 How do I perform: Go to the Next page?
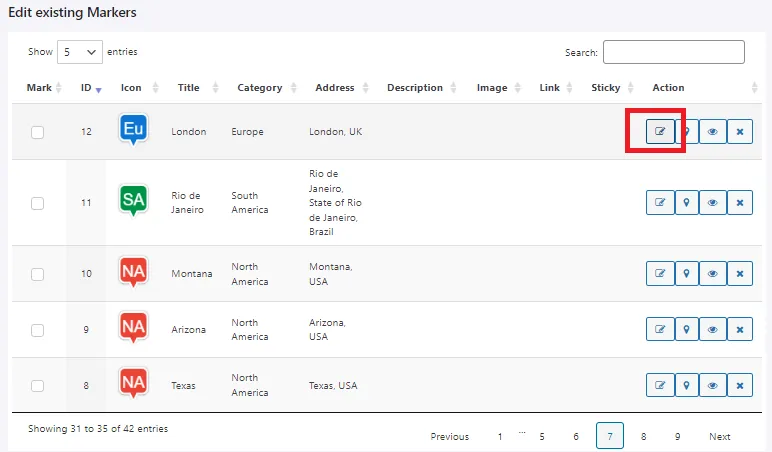(719, 436)
